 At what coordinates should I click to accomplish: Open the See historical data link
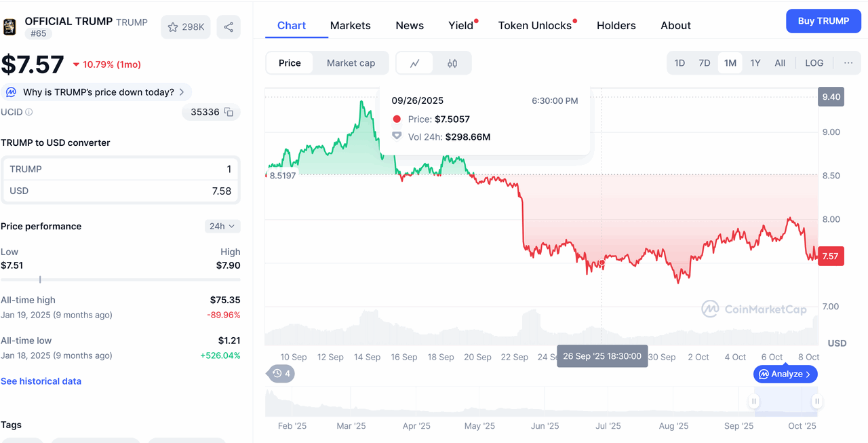tap(41, 381)
